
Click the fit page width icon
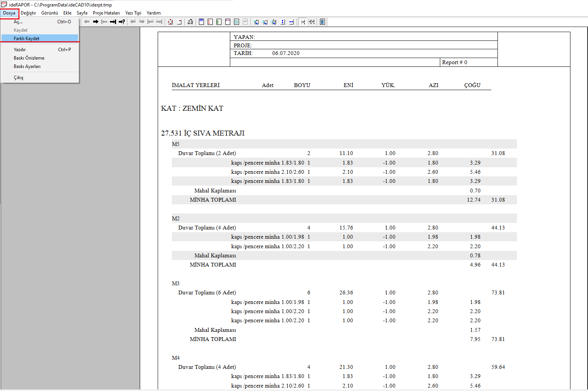(x=291, y=22)
